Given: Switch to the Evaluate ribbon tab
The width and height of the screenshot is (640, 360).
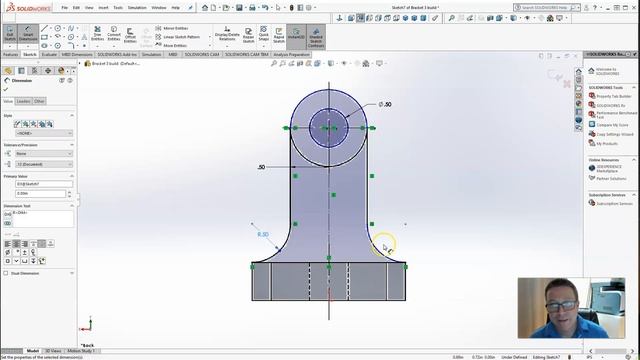Looking at the screenshot, I should (49, 54).
